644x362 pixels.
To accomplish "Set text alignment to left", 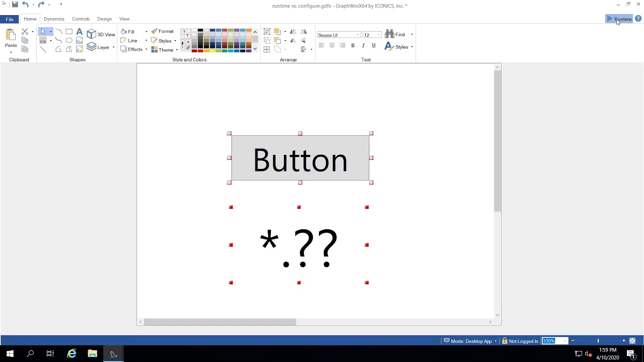I will coord(321,46).
